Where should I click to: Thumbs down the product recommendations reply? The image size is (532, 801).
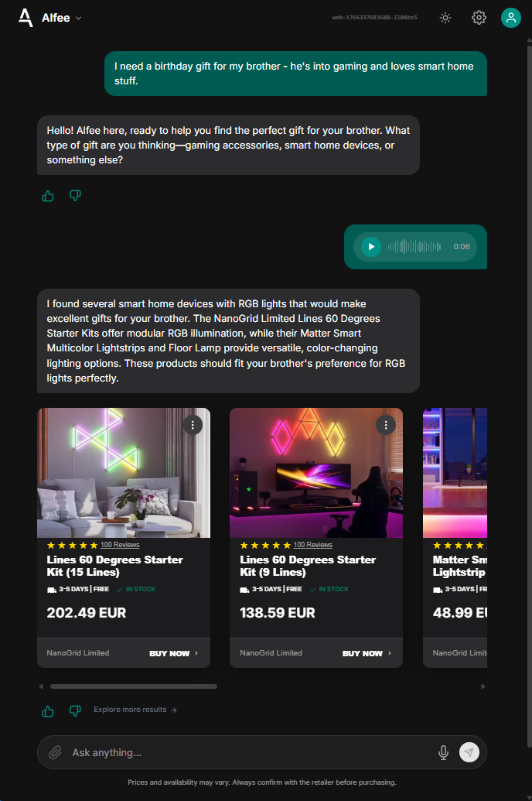coord(75,710)
